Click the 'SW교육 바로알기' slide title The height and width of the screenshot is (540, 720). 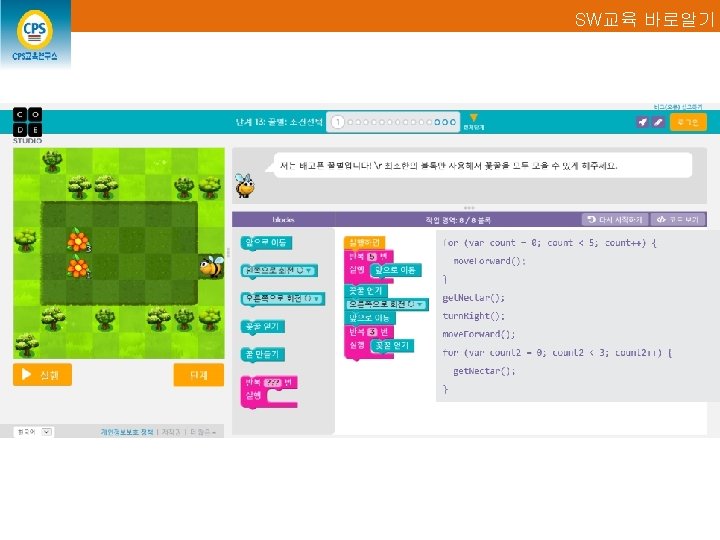(x=644, y=19)
